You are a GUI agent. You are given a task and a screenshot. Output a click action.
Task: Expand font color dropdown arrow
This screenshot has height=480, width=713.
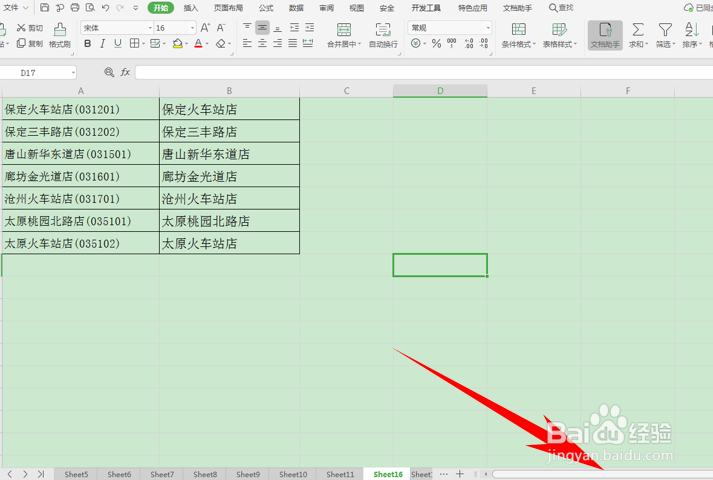point(207,44)
